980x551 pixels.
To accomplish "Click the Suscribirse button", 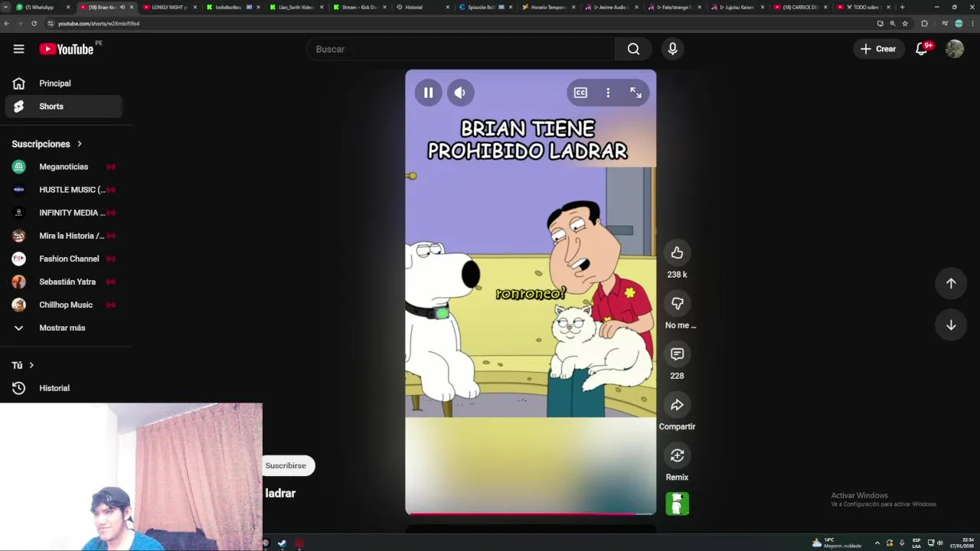I will point(286,465).
